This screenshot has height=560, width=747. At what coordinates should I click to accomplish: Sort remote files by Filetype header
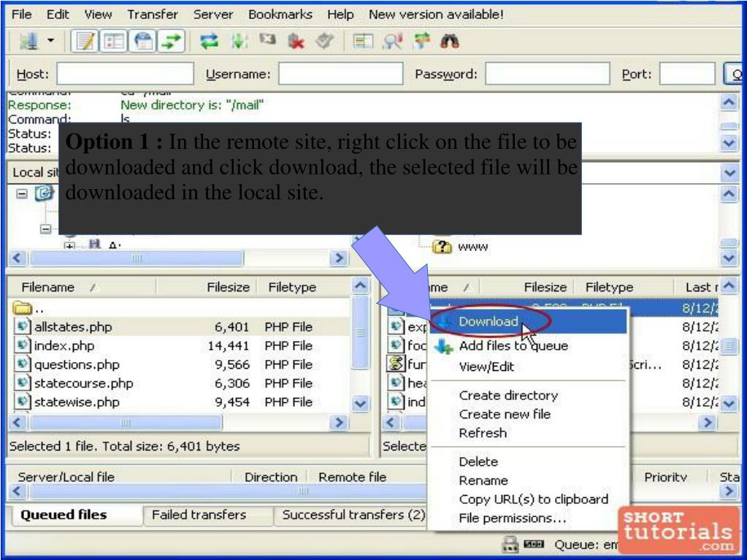coord(623,287)
